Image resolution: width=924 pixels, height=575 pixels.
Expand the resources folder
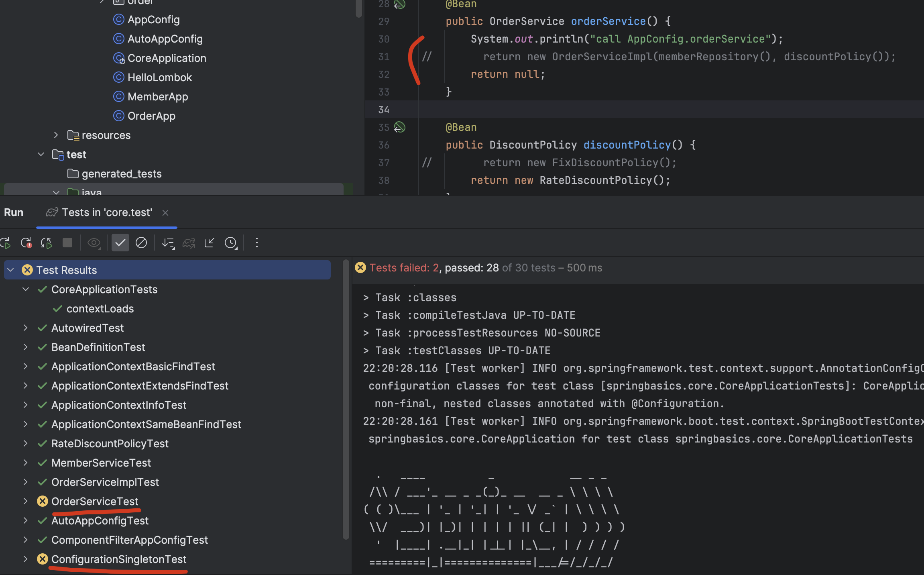[56, 135]
